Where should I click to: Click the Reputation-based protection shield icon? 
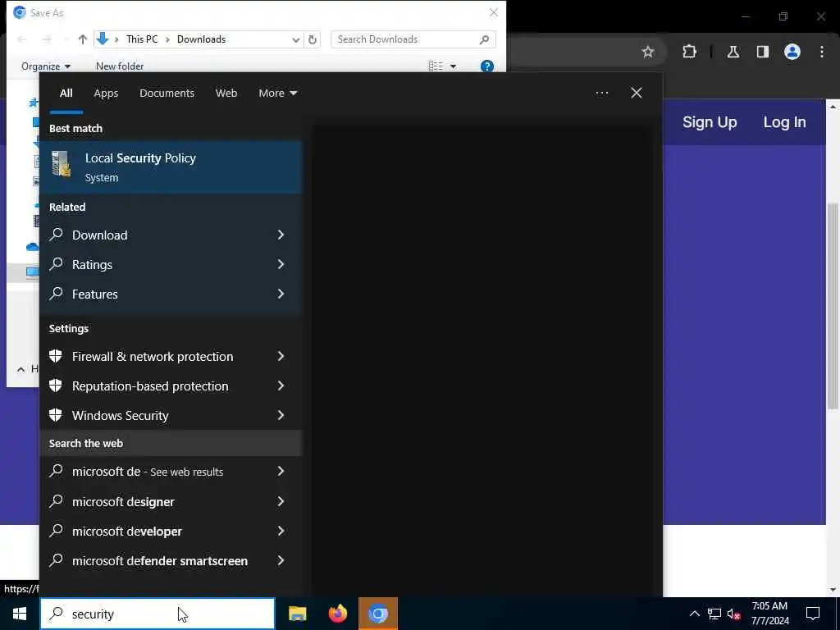tap(56, 386)
